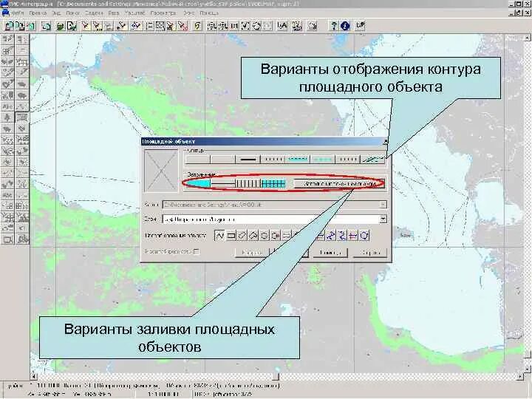Click the wide button in the Заполнение group
Viewport: 532px width, 399px height.
pos(338,183)
